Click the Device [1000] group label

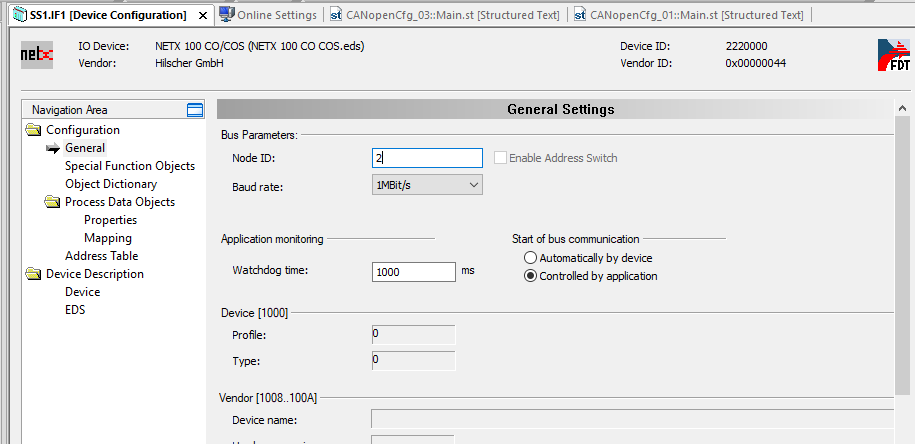pyautogui.click(x=254, y=313)
